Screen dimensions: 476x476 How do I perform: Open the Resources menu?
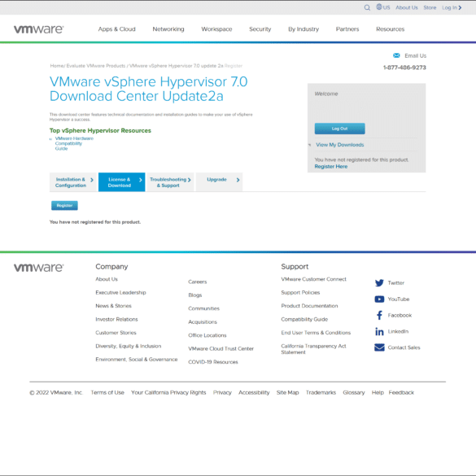click(390, 29)
